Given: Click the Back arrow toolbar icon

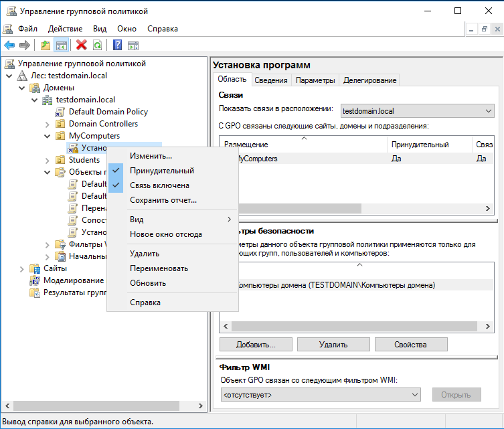Looking at the screenshot, I should 9,45.
